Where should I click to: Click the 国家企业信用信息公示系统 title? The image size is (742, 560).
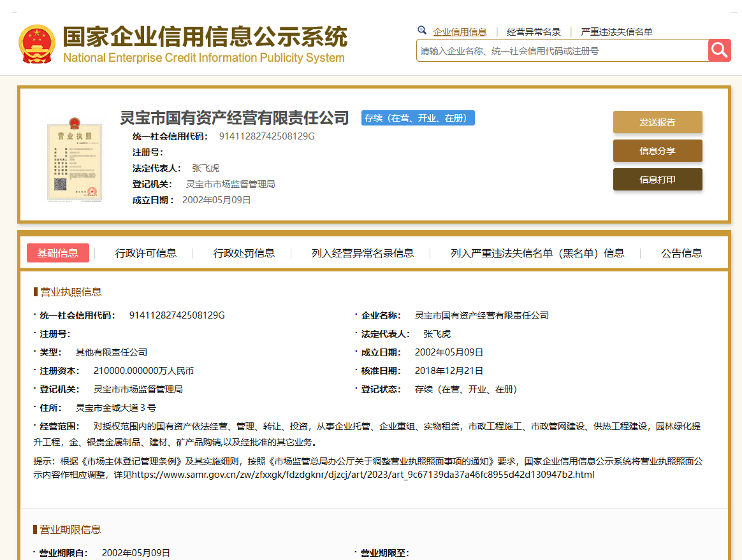[205, 37]
